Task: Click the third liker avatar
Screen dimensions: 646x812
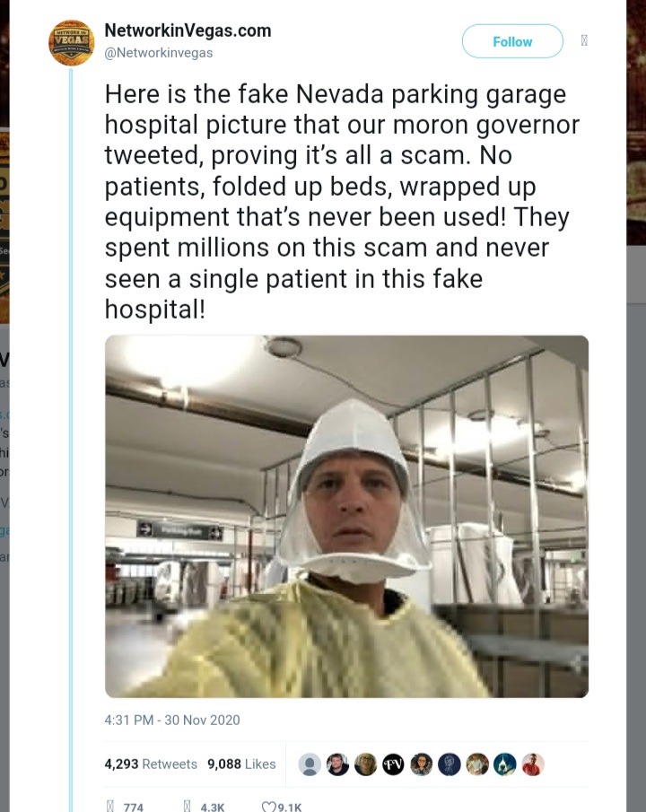Action: coord(365,764)
